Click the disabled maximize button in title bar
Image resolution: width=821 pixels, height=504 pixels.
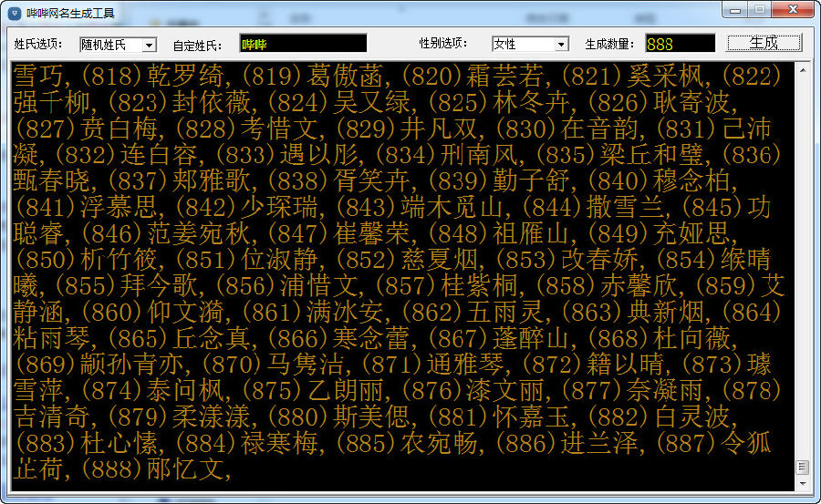click(760, 9)
